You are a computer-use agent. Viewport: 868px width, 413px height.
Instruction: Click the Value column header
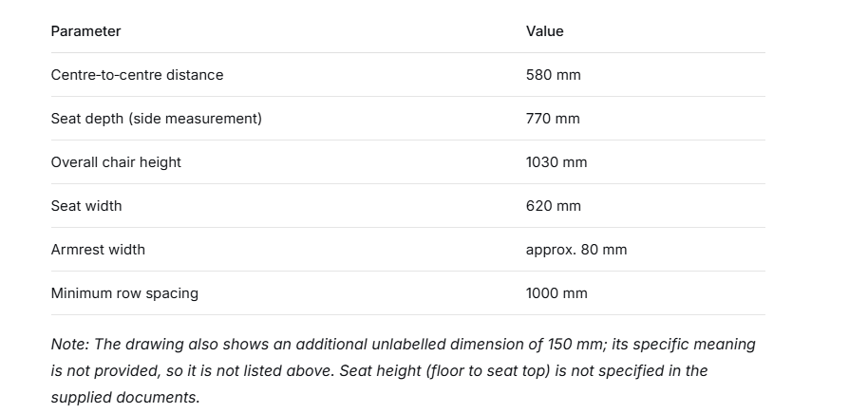tap(545, 31)
